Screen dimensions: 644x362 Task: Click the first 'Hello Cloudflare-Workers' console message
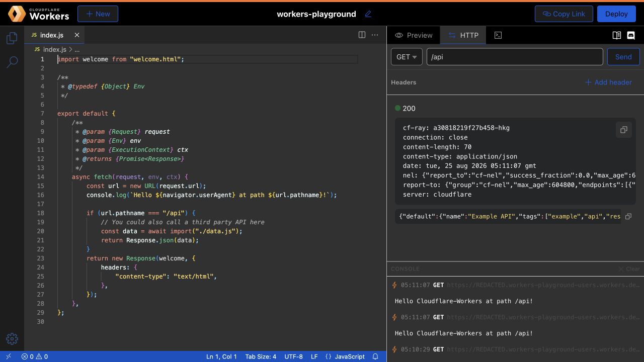click(x=463, y=301)
